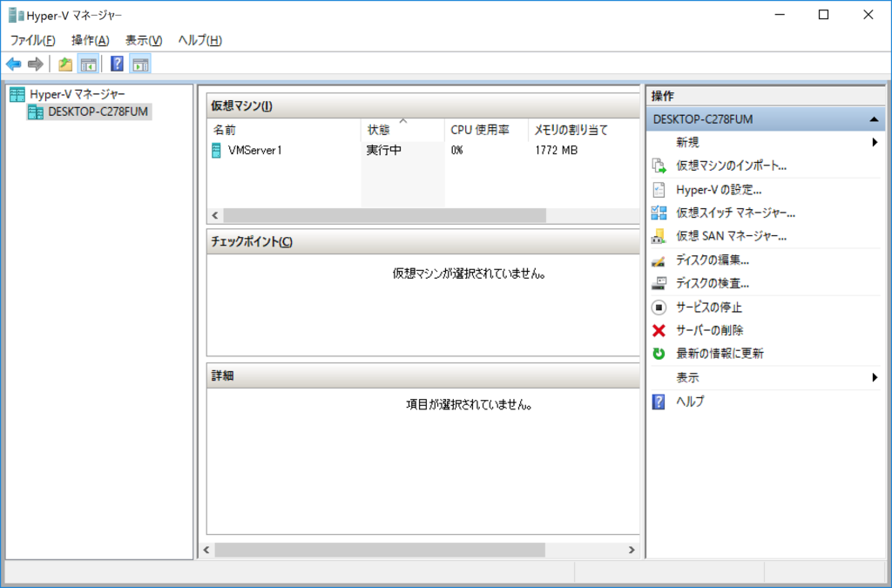Click the ヘルプ question mark icon in actions
892x588 pixels.
coord(659,402)
